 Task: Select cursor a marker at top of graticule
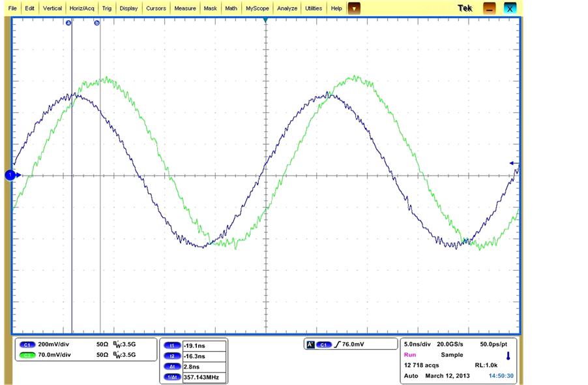point(68,23)
